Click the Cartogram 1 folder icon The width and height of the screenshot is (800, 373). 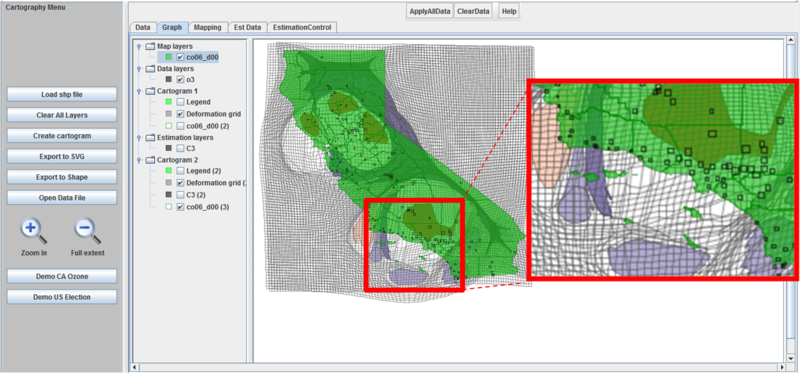click(150, 91)
